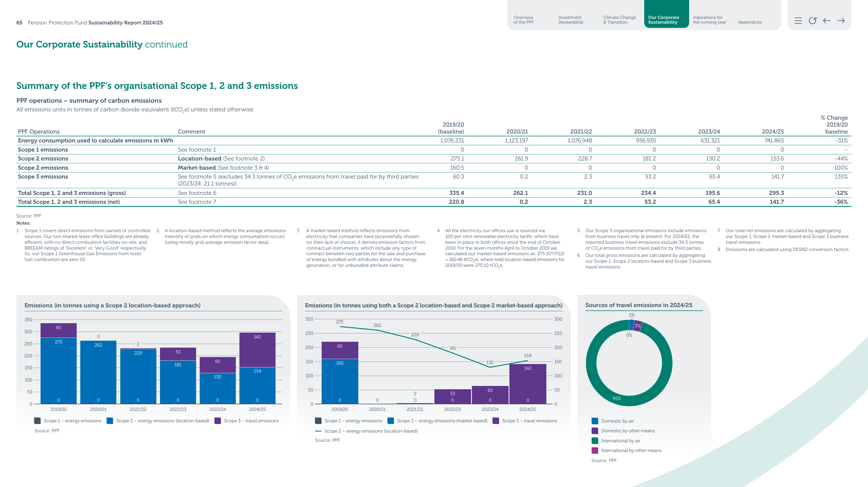Open the contents menu hamburger icon
Screen dimensions: 868x487
point(798,21)
